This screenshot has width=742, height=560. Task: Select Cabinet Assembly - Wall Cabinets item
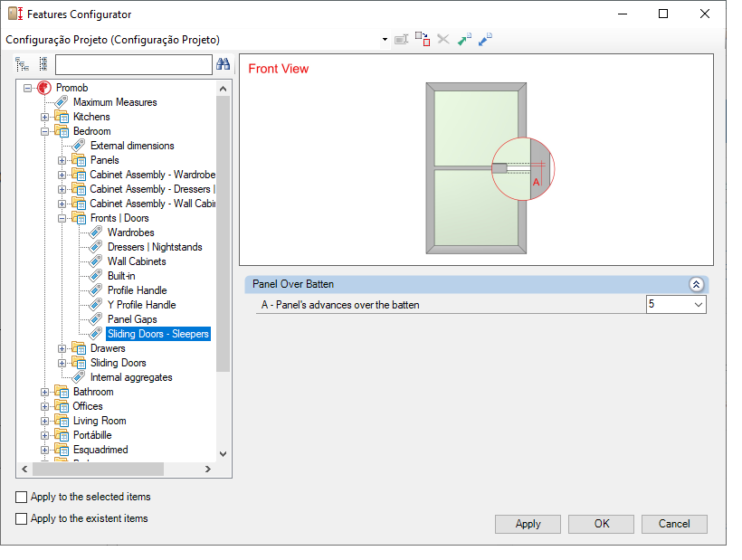click(152, 204)
